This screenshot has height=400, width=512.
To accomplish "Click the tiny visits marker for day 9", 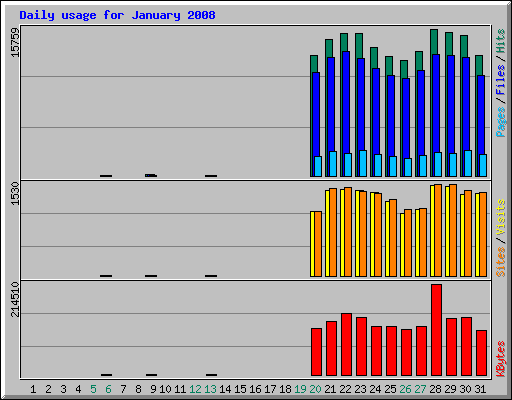I will [x=151, y=276].
